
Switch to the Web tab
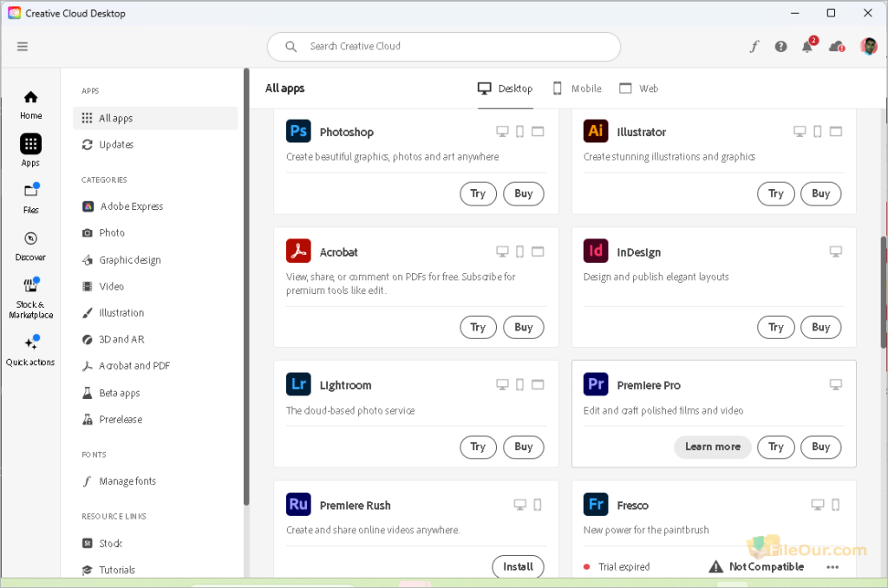coord(639,88)
